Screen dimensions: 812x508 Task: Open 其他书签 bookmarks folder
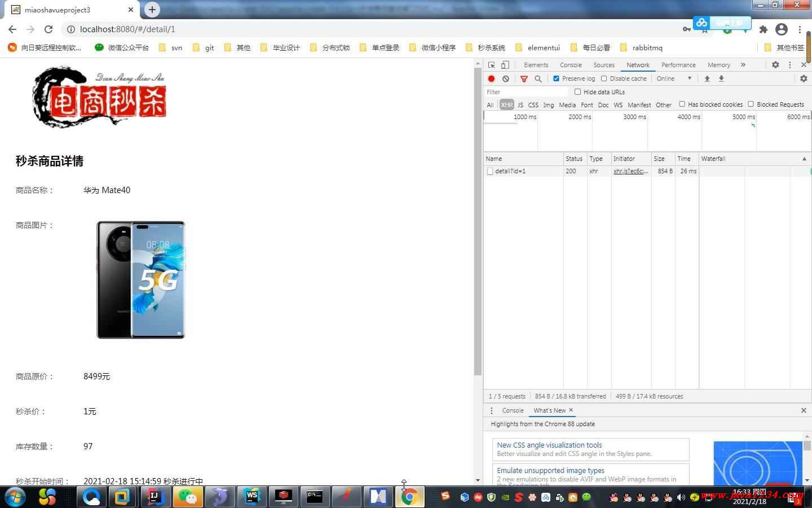tap(784, 47)
